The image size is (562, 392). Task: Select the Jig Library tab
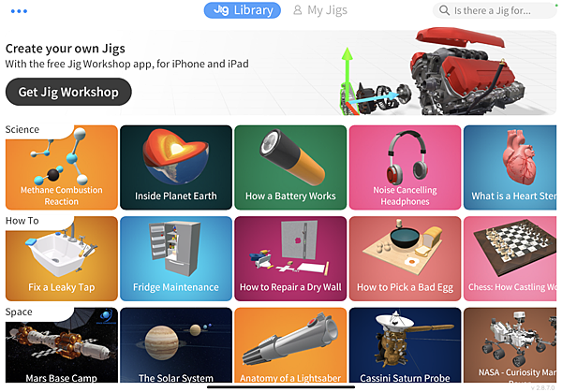[243, 10]
